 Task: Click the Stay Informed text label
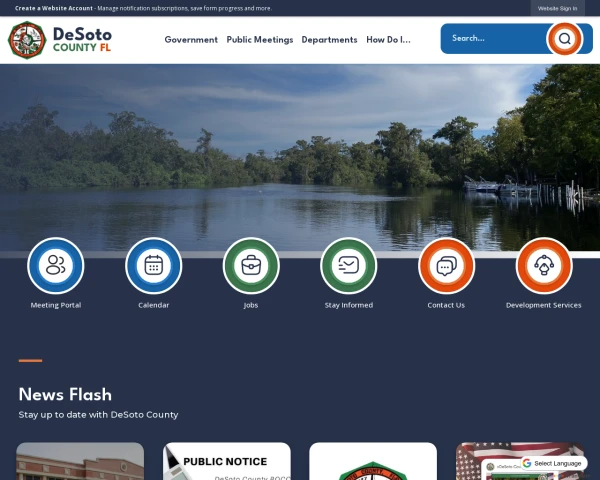[349, 305]
